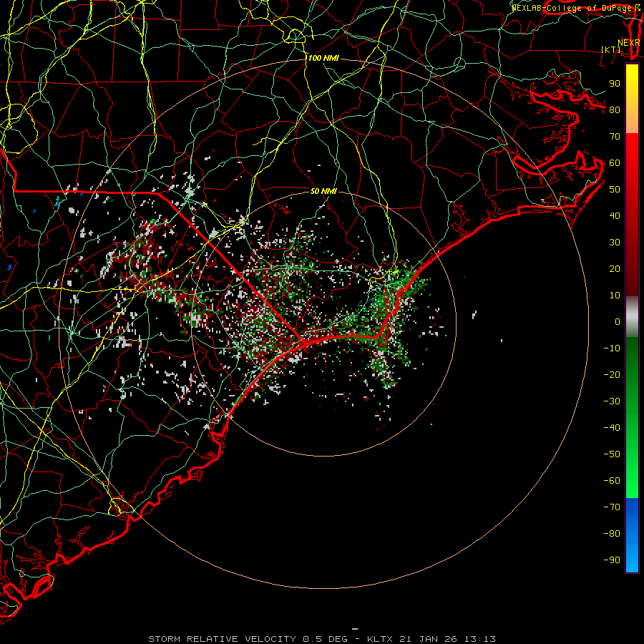Click the "[KT]" units label above the scale
The width and height of the screenshot is (644, 644).
pos(611,49)
